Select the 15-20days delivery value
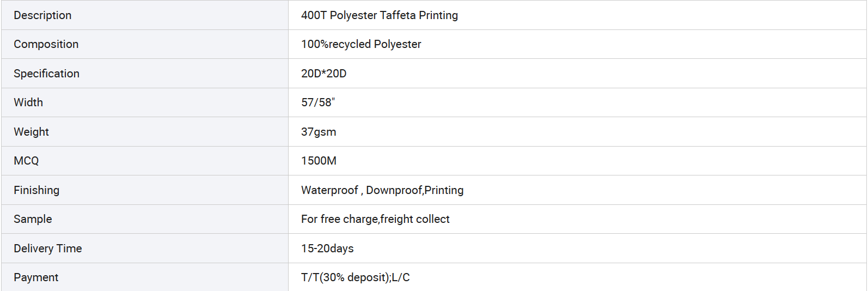Screen dimensions: 868x291 tap(327, 248)
